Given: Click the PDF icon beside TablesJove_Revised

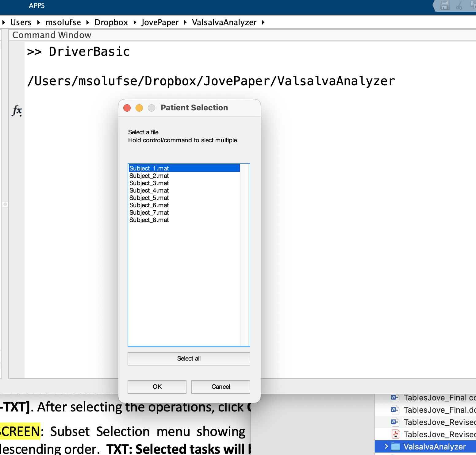Looking at the screenshot, I should pyautogui.click(x=395, y=434).
